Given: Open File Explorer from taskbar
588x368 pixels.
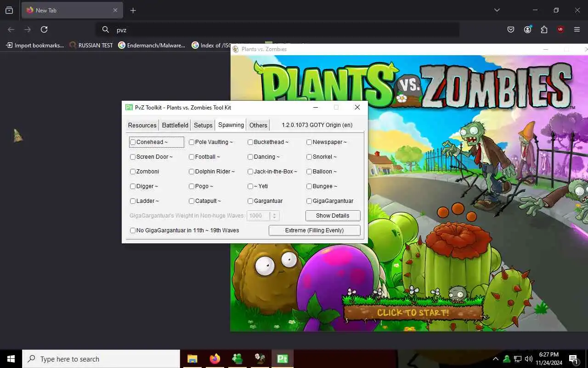Looking at the screenshot, I should pyautogui.click(x=192, y=359).
